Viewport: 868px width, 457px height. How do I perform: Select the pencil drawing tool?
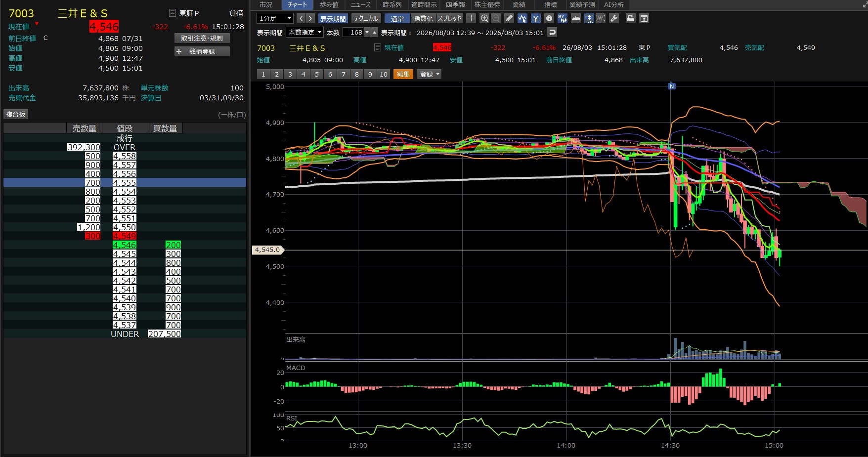point(509,18)
